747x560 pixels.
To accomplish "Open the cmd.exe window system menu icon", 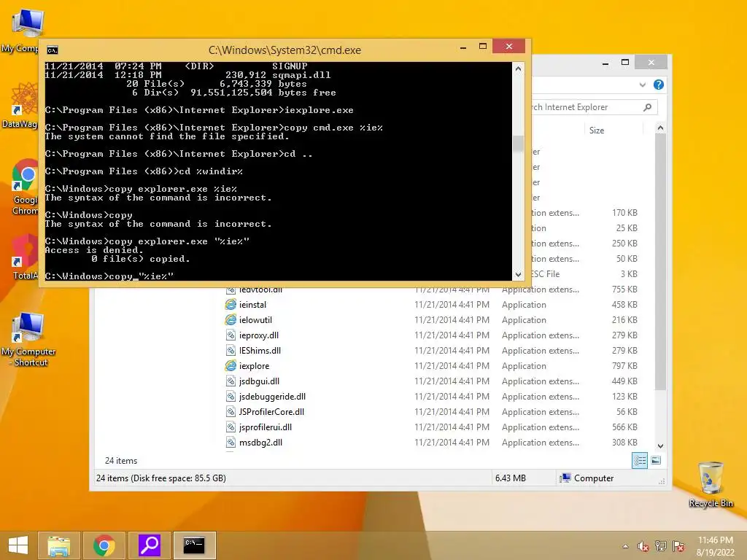I will [53, 50].
